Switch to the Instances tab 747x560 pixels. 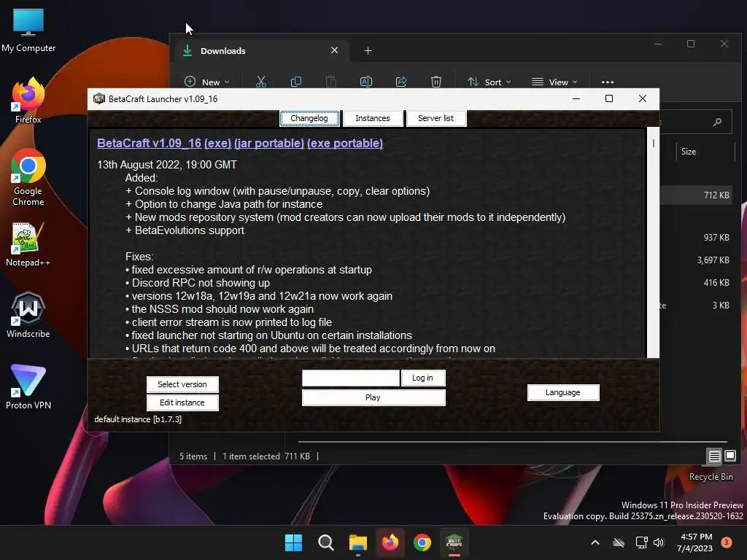pos(373,118)
